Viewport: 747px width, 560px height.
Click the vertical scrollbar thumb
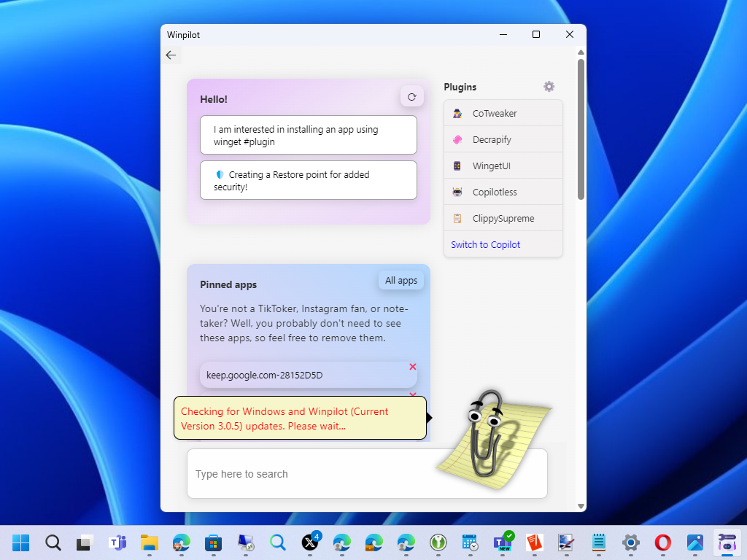tap(581, 129)
